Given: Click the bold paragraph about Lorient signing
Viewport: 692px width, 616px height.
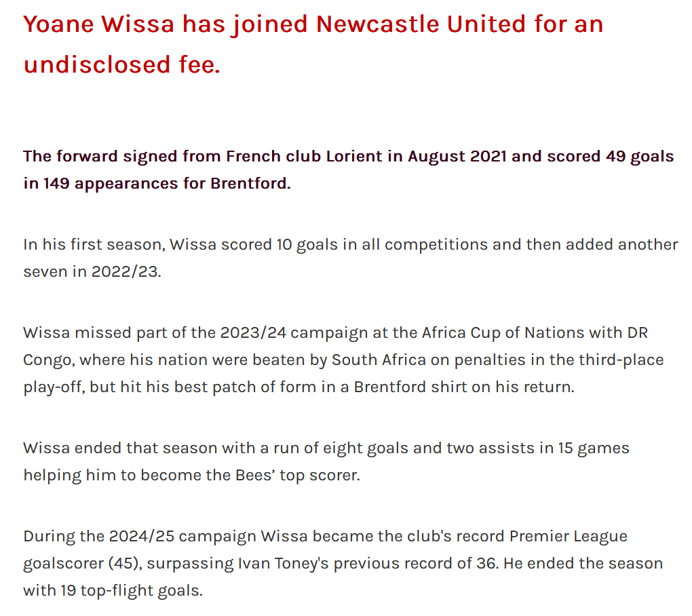Looking at the screenshot, I should 349,170.
